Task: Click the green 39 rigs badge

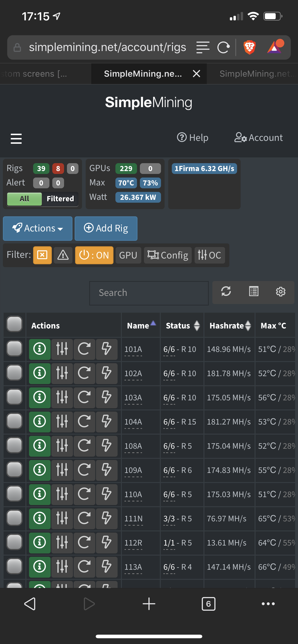Action: click(x=41, y=168)
